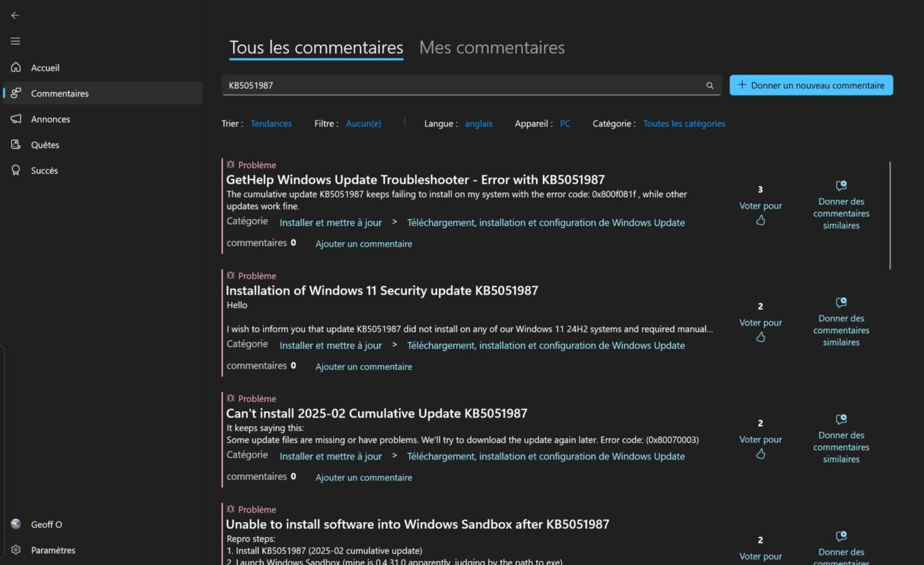924x565 pixels.
Task: Open the Trier Tendances sort dropdown
Action: tap(271, 124)
